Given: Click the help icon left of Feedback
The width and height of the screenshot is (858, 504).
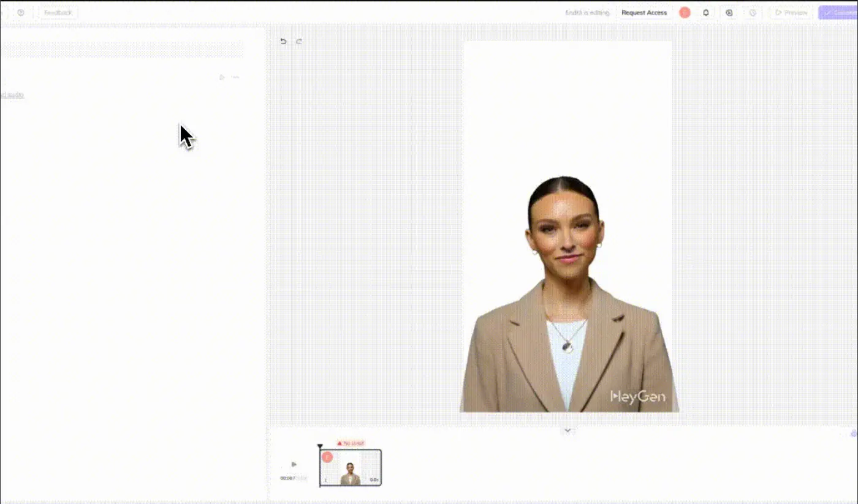Looking at the screenshot, I should coord(21,13).
